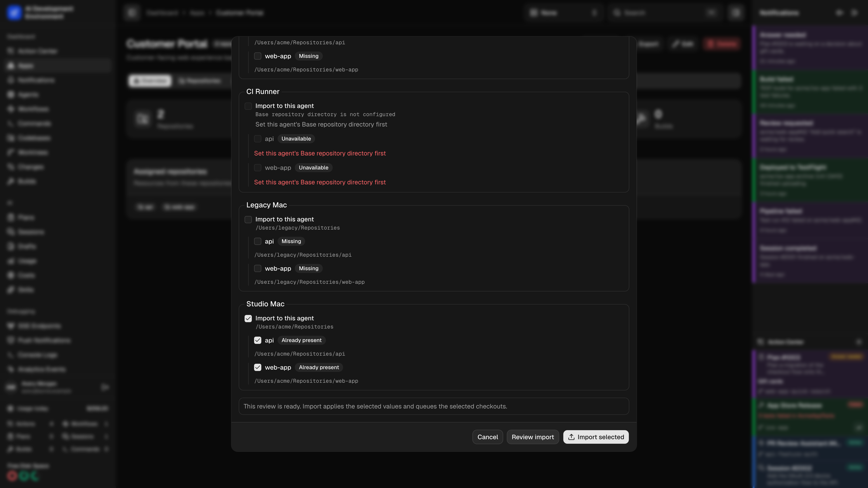
Task: Check the Legacy Mac web-app Missing checkbox
Action: click(257, 268)
